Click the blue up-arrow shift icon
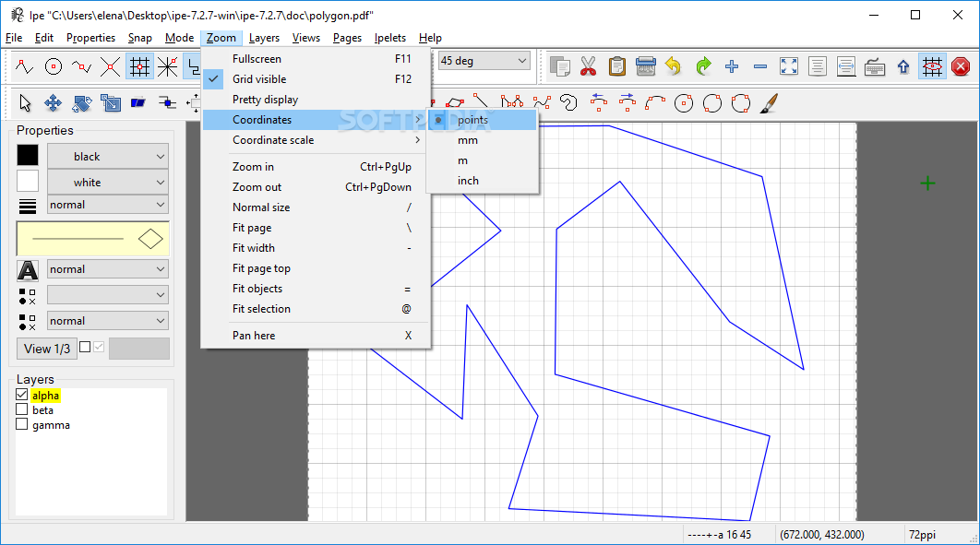 [903, 66]
